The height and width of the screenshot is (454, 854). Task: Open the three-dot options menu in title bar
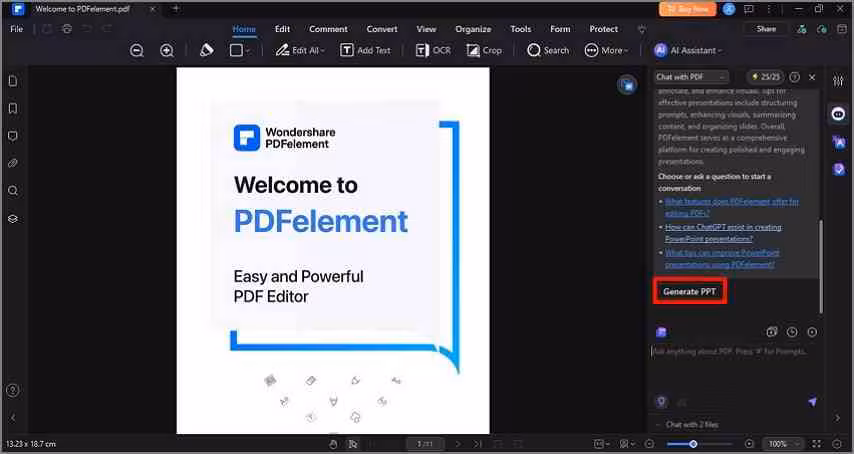click(x=769, y=9)
